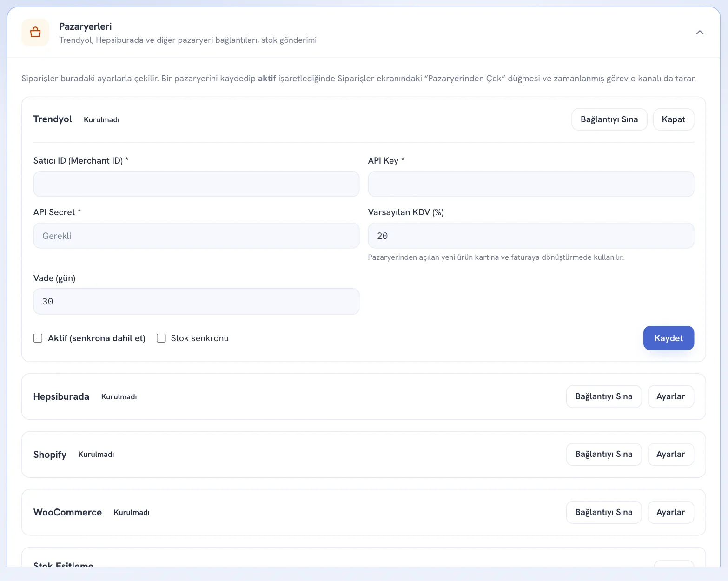728x581 pixels.
Task: Open Shopify Ayarlar
Action: (670, 454)
